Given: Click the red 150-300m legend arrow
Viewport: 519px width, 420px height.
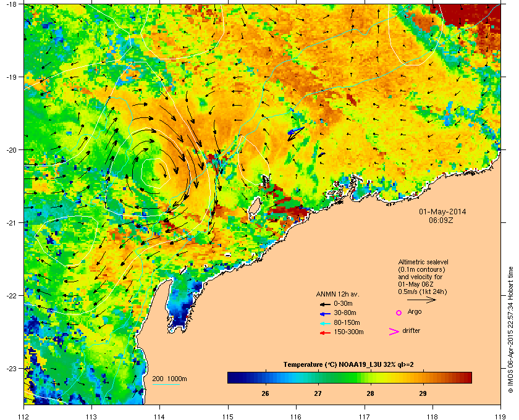Looking at the screenshot, I should [x=325, y=333].
